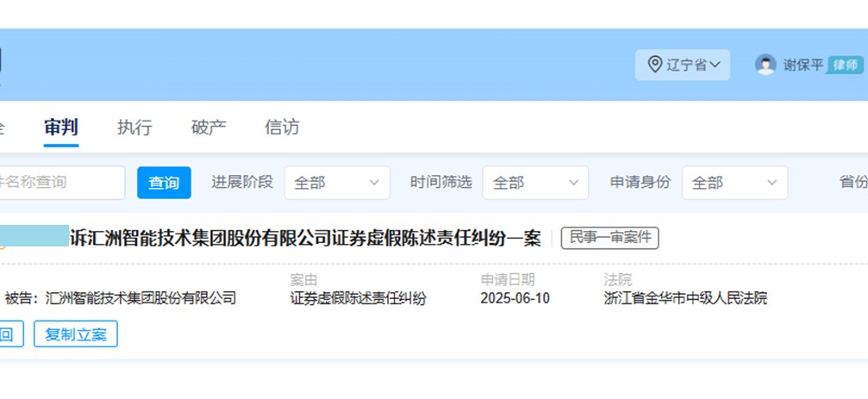Open the case title 诉汇洲智能技术集团股份有限公司证券虚假陈述责任纠纷一案
Screen dimensions: 868x399
pos(305,239)
